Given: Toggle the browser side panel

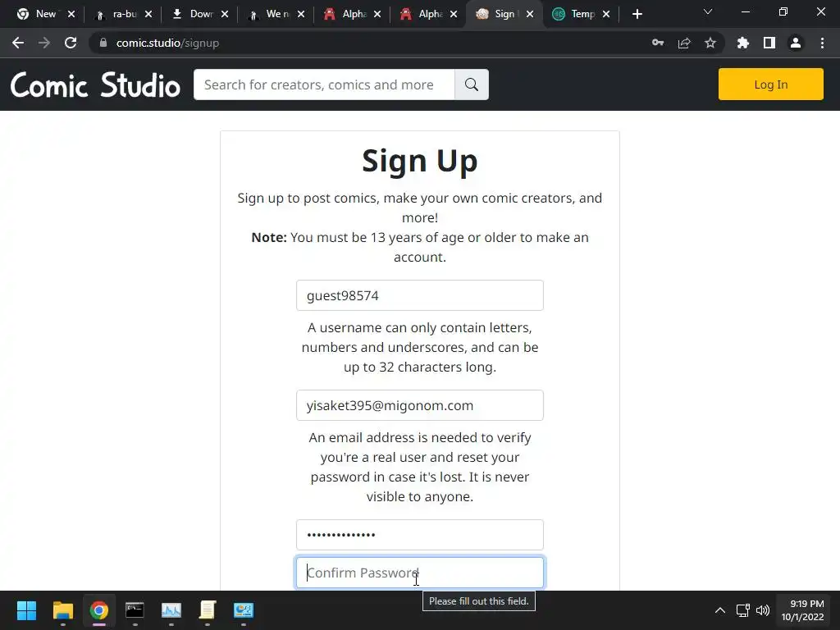Looking at the screenshot, I should pos(769,43).
